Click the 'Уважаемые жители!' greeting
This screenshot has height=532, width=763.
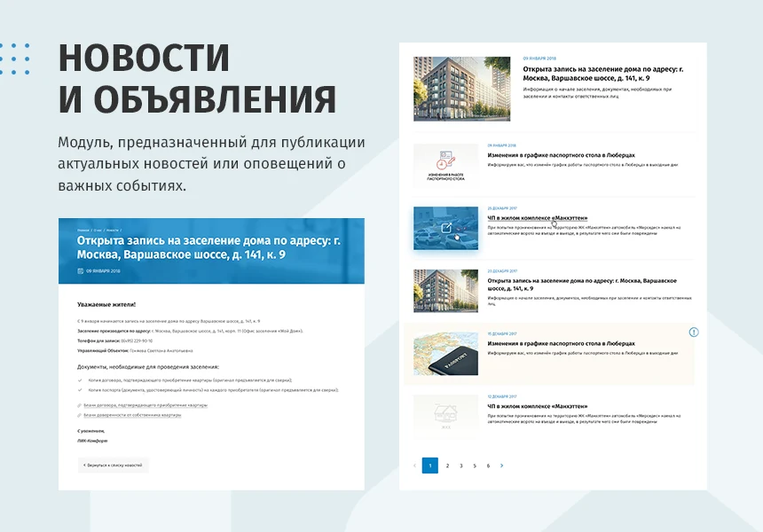click(106, 304)
